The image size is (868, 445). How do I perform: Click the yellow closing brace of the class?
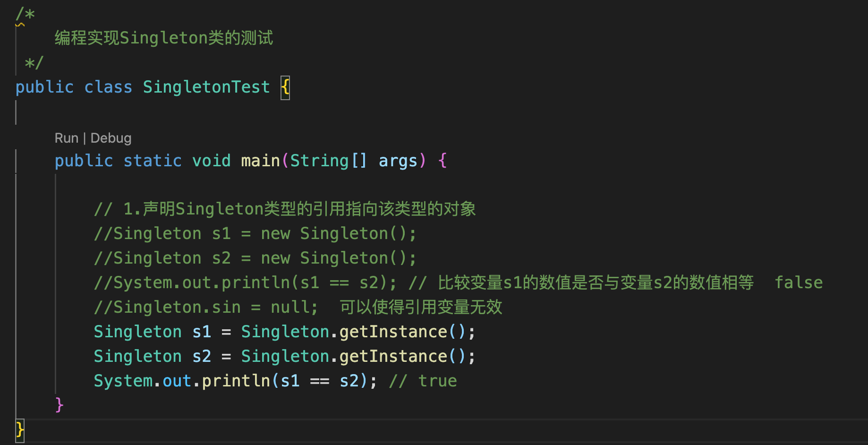[19, 429]
